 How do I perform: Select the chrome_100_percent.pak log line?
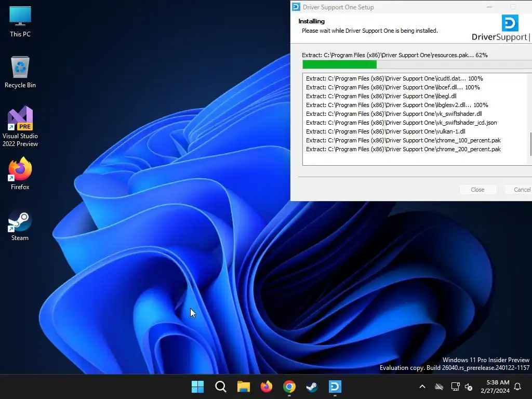coord(403,140)
